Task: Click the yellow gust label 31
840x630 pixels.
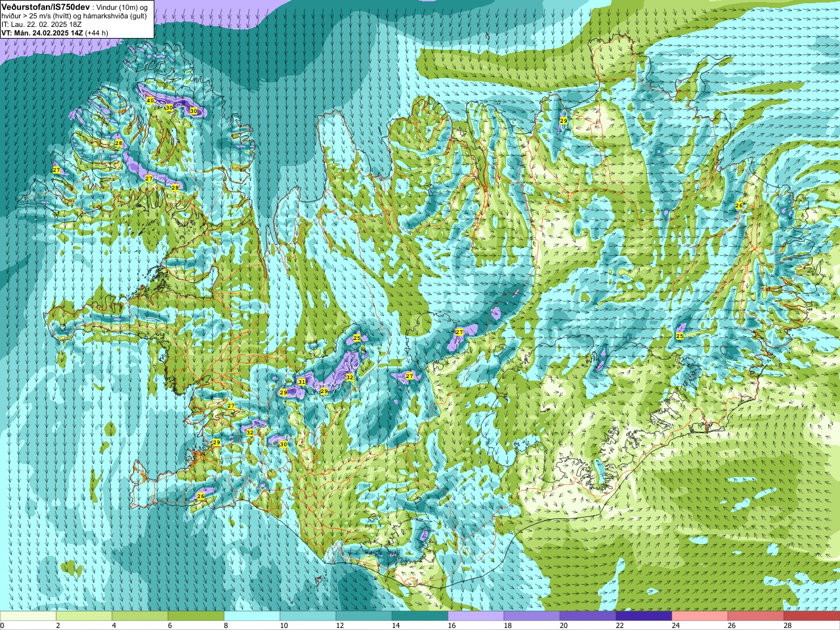Action: tap(302, 381)
